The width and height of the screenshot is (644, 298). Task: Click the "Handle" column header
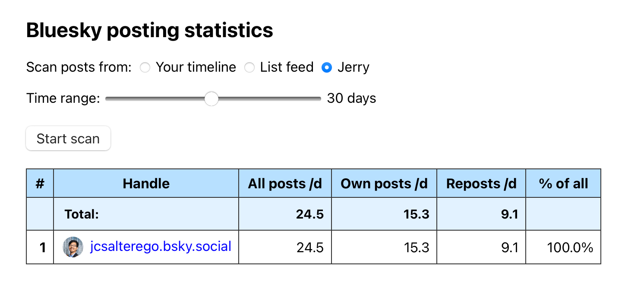(146, 184)
